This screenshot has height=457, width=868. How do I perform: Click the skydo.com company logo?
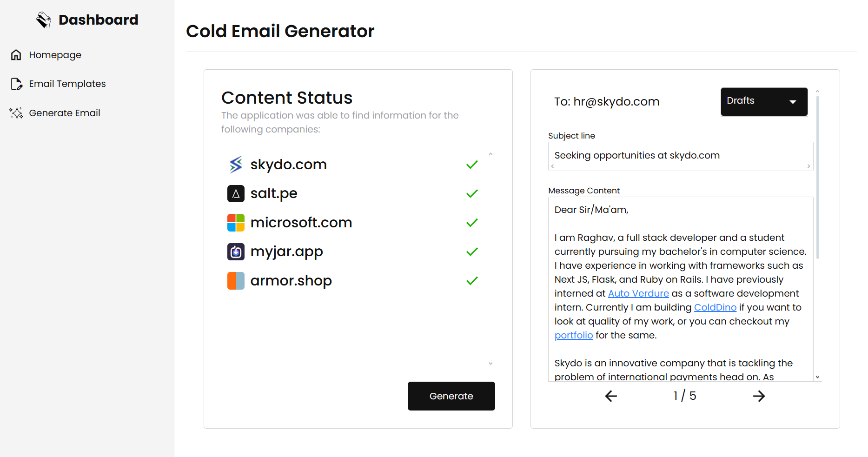pos(236,165)
